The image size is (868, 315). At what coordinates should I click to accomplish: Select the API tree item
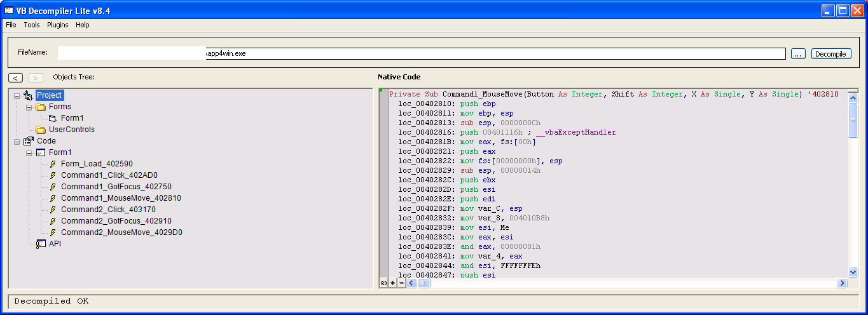(55, 244)
